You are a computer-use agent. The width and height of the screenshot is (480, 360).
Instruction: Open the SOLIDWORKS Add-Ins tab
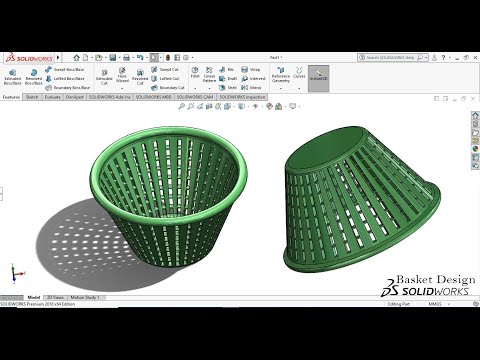(110, 97)
